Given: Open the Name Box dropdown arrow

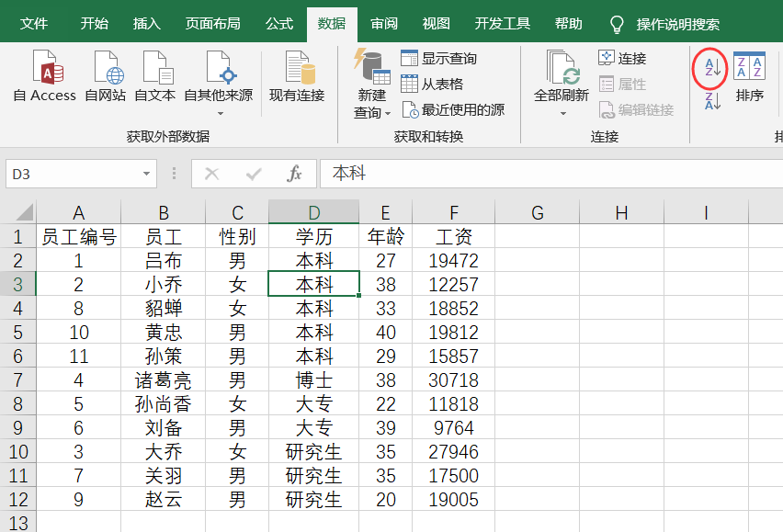Looking at the screenshot, I should (x=146, y=174).
